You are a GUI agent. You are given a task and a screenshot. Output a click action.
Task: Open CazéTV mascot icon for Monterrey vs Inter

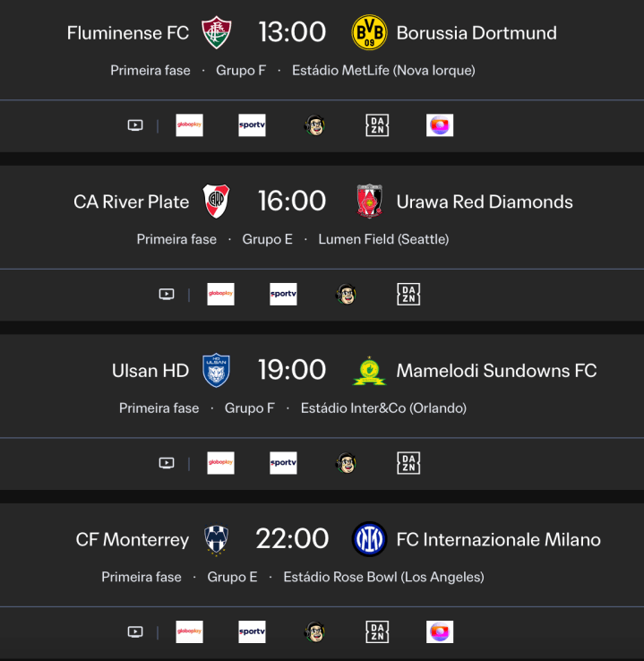[x=314, y=631]
